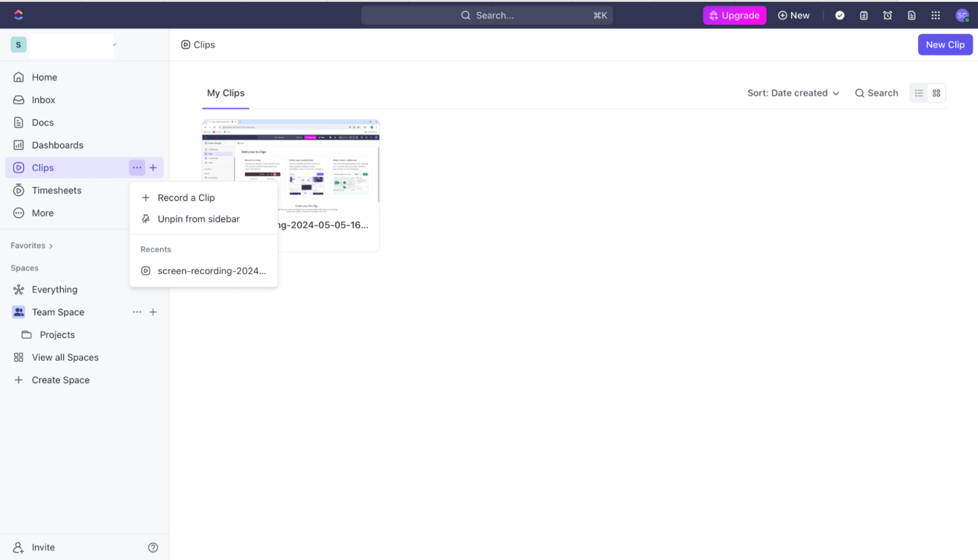Click the top Search input field
The width and height of the screenshot is (978, 560).
[x=487, y=15]
